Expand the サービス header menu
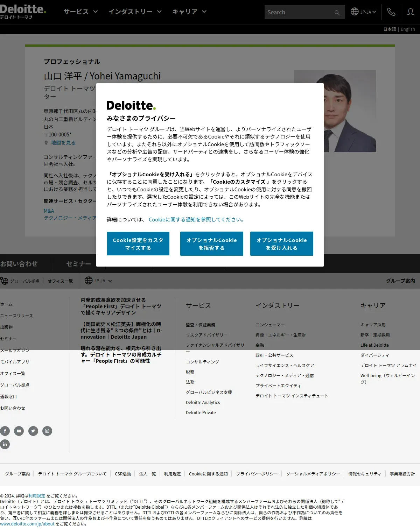This screenshot has height=530, width=420. (x=80, y=12)
